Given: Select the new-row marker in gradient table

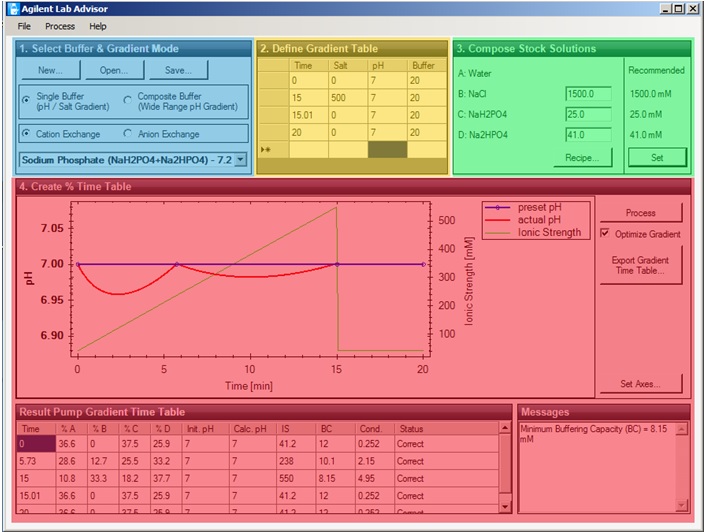Looking at the screenshot, I should pos(273,149).
